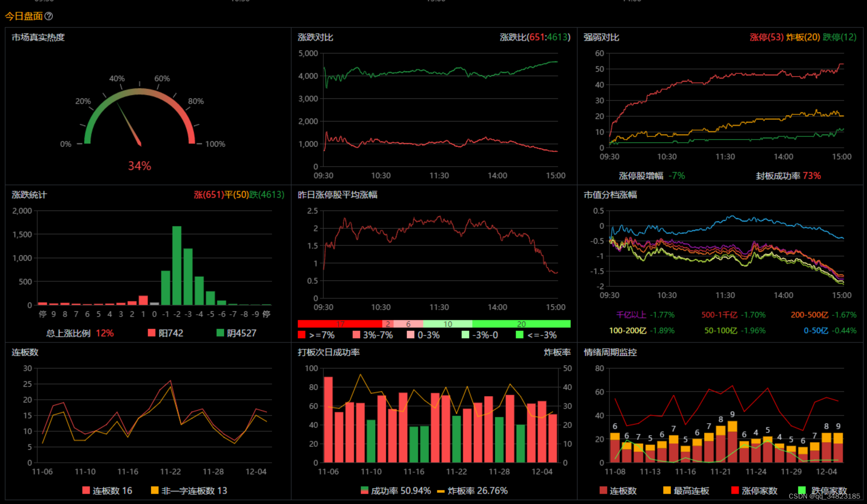
Task: Click the 成功率 50.94% legend icon
Action: click(x=365, y=490)
